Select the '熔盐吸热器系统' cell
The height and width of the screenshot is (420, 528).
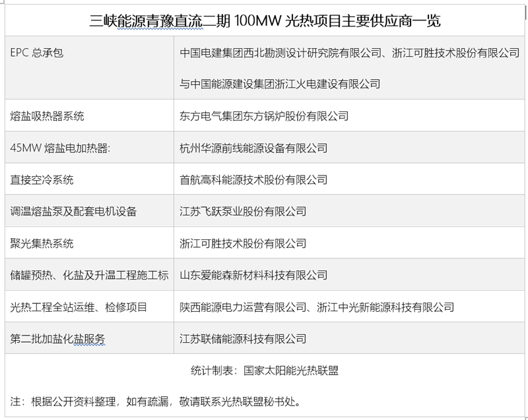89,115
